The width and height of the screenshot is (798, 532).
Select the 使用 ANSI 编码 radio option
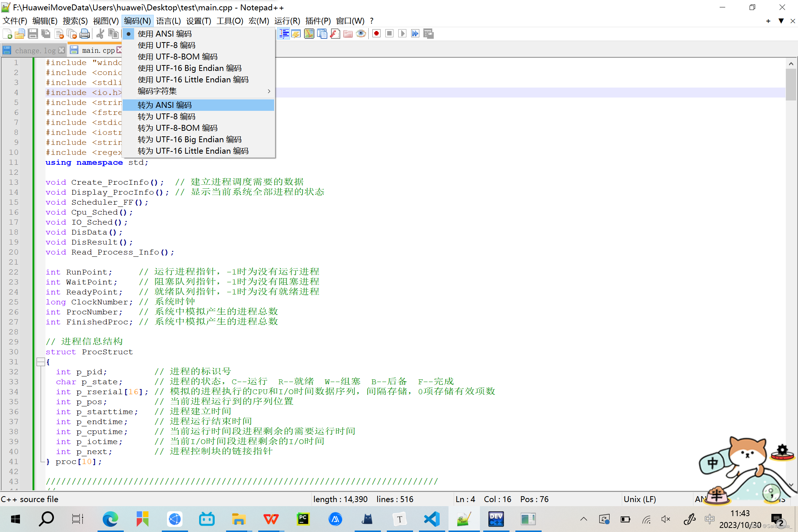(x=164, y=34)
